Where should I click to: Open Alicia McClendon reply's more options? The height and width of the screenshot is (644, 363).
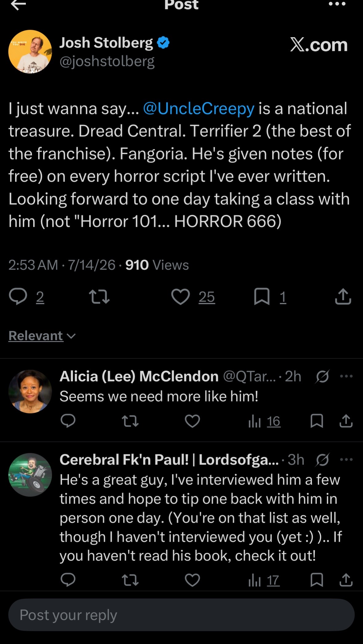346,376
